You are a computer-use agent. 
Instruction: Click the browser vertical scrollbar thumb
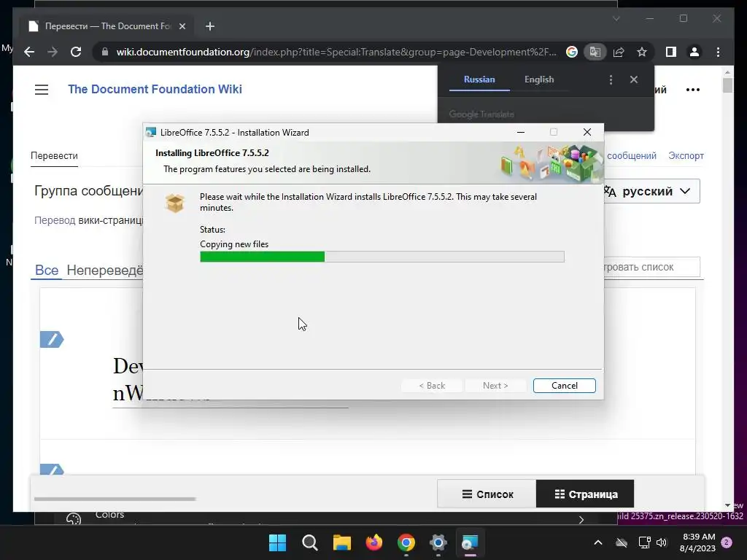pos(727,85)
